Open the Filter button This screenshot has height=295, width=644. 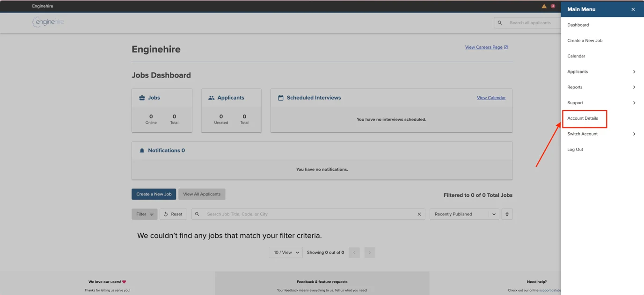(x=145, y=214)
